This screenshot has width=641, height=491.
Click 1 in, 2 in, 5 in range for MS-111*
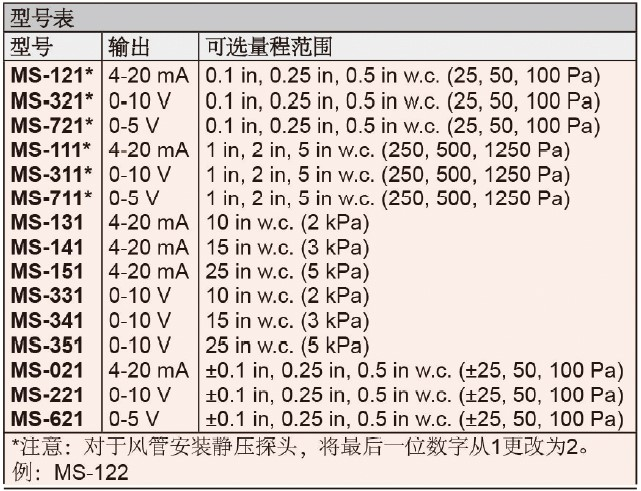[388, 150]
